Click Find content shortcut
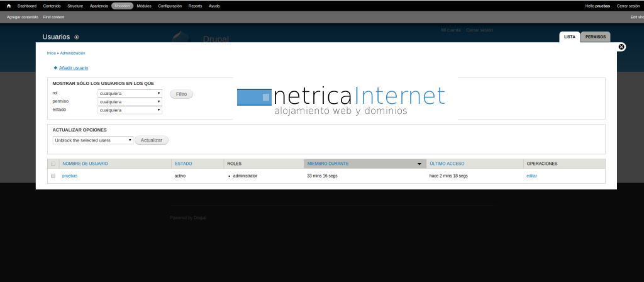The width and height of the screenshot is (644, 282). coord(54,17)
